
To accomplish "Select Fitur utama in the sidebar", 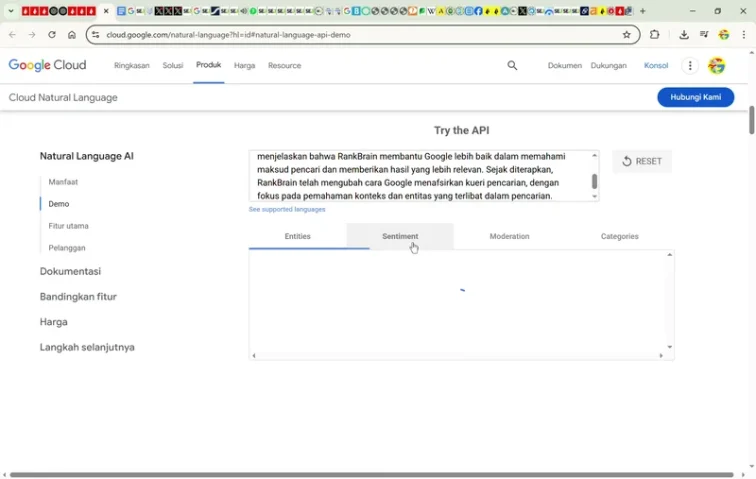I will click(x=68, y=226).
